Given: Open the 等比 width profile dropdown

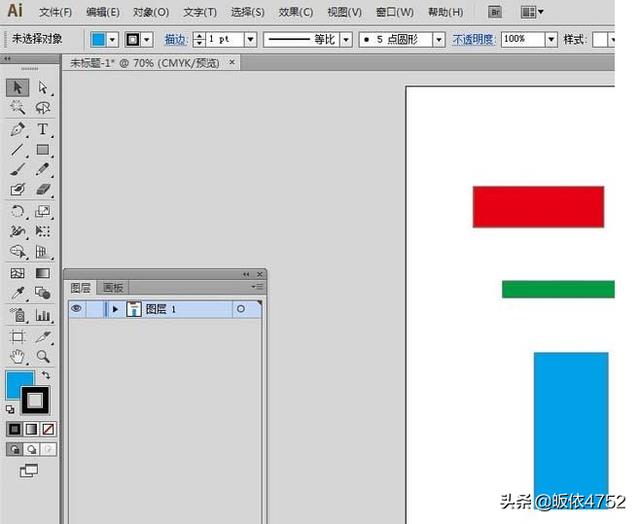Looking at the screenshot, I should pyautogui.click(x=346, y=40).
